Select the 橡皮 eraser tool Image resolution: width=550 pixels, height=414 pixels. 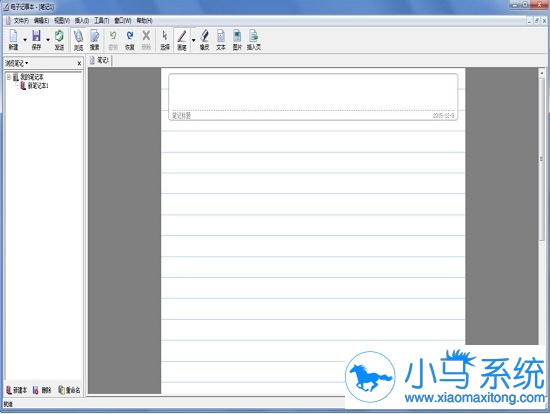point(204,40)
